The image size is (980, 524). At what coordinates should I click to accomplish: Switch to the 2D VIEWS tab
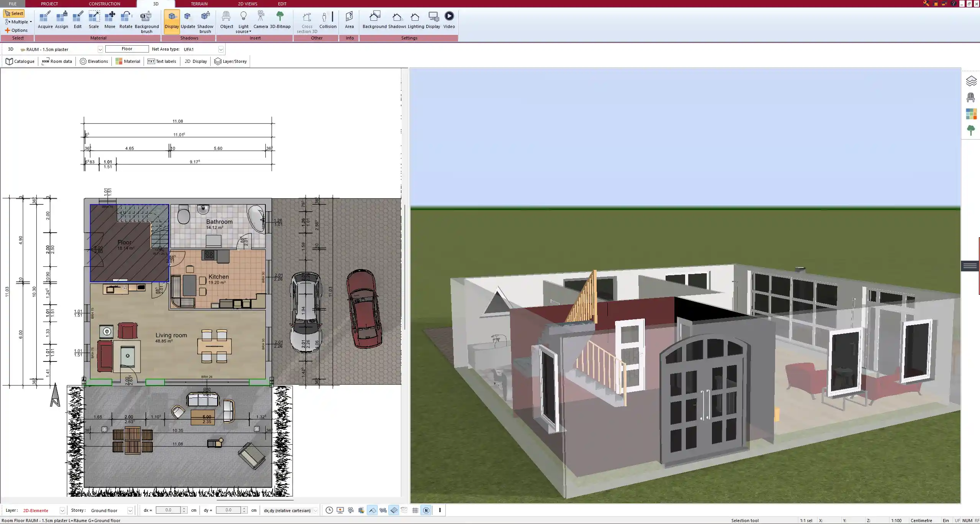click(x=247, y=3)
